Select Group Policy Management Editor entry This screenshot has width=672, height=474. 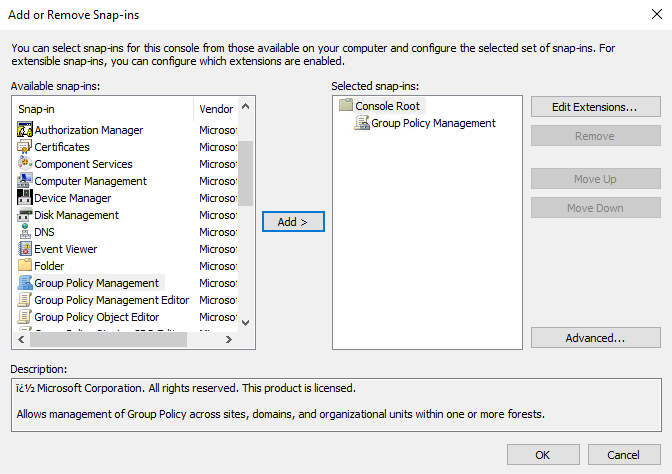111,300
